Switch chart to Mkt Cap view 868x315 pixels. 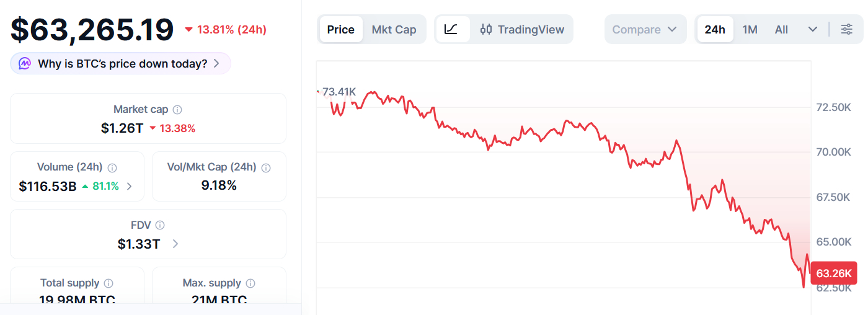(x=394, y=29)
